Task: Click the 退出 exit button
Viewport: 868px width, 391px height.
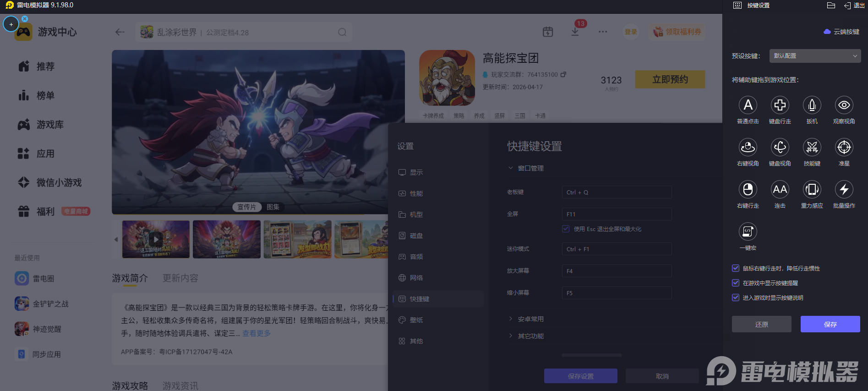Action: tap(854, 6)
